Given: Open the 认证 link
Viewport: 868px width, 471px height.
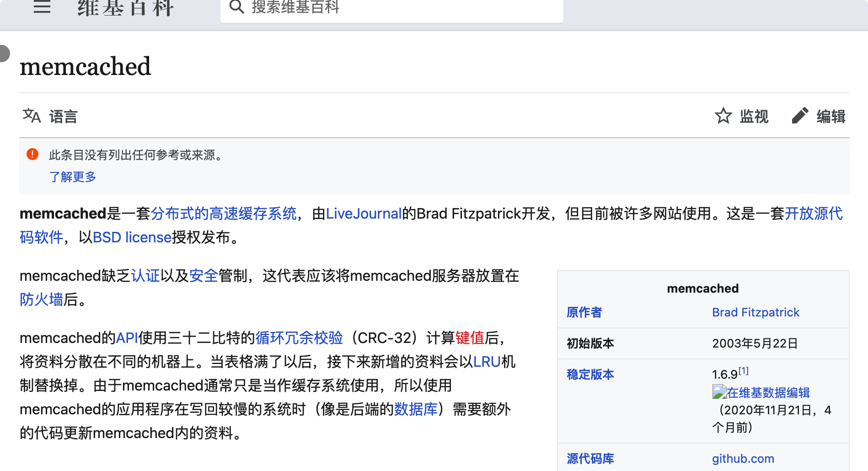Looking at the screenshot, I should 145,276.
